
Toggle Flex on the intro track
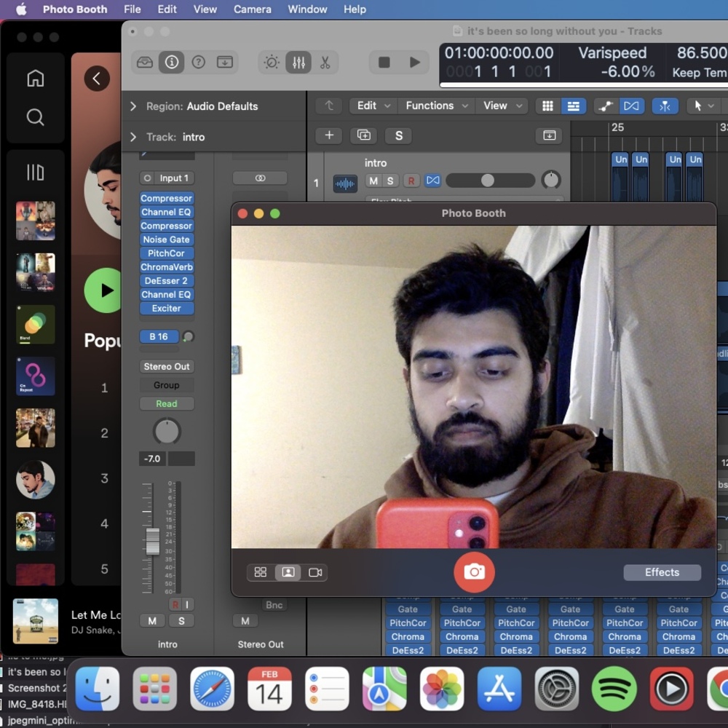click(432, 181)
